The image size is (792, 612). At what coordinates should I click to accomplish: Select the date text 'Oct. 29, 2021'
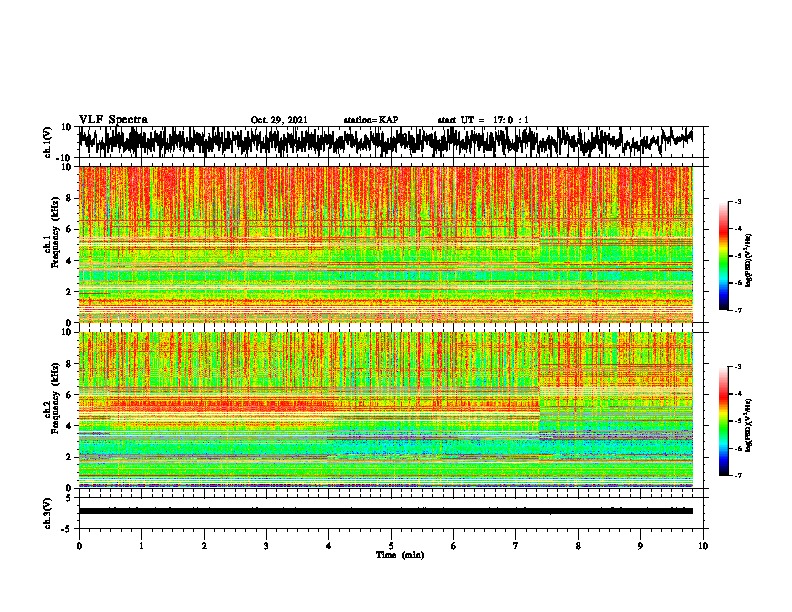279,120
